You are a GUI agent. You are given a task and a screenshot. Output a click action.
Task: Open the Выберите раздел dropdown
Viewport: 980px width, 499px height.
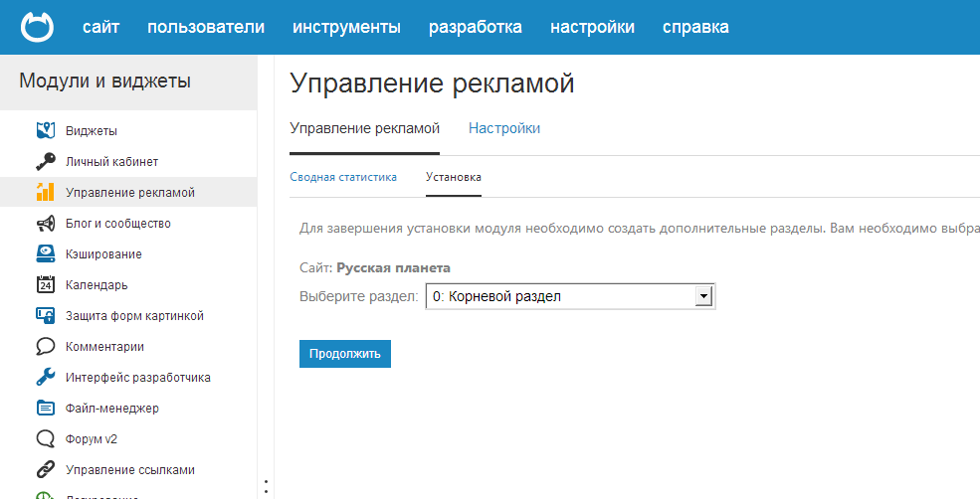pos(570,296)
